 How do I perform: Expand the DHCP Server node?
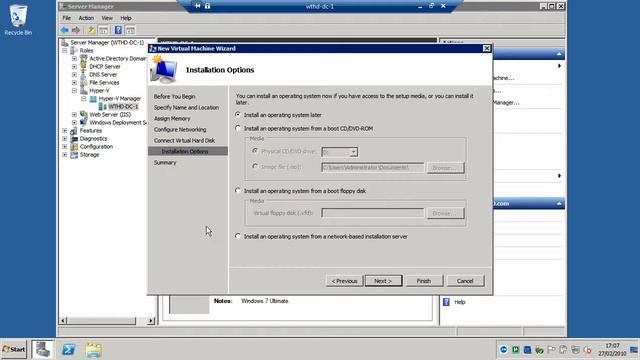point(74,67)
